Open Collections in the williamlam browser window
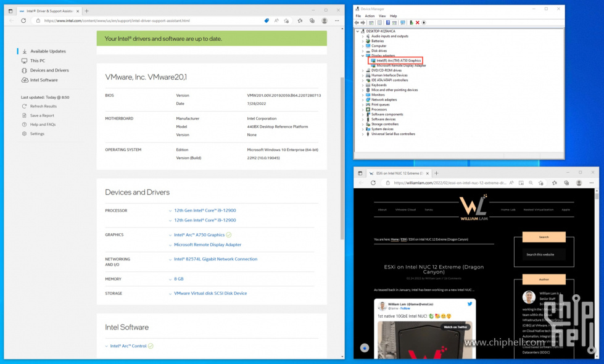Screen dimensions: 604x364 point(566,183)
